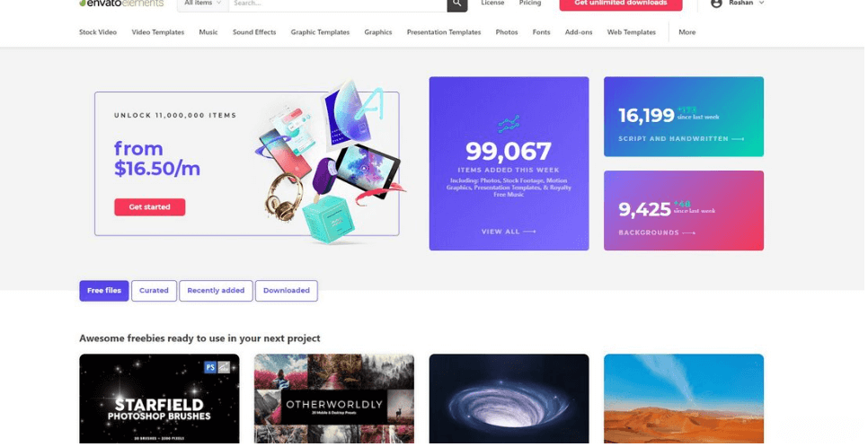Open the Photos category
Viewport: 868px width, 447px height.
point(507,32)
